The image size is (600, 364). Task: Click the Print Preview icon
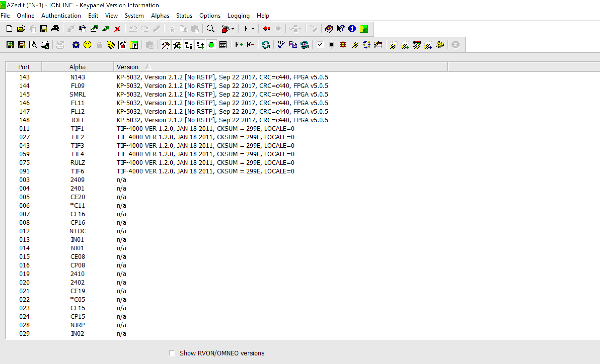click(33, 45)
